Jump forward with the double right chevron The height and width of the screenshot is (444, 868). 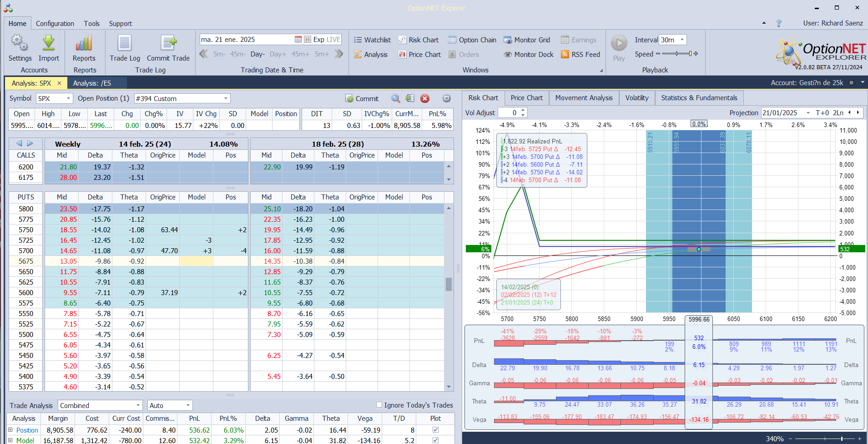click(x=338, y=54)
